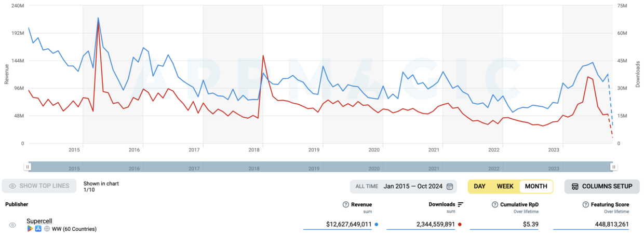Click help icon beside Cumulative RpD
644x237 pixels.
click(x=495, y=204)
